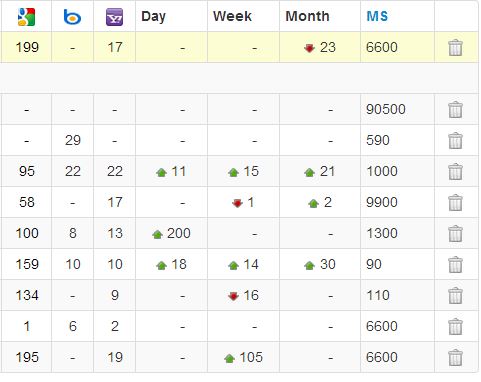Viewport: 481px width, 382px height.
Task: Delete the row with MS 590
Action: click(x=455, y=140)
